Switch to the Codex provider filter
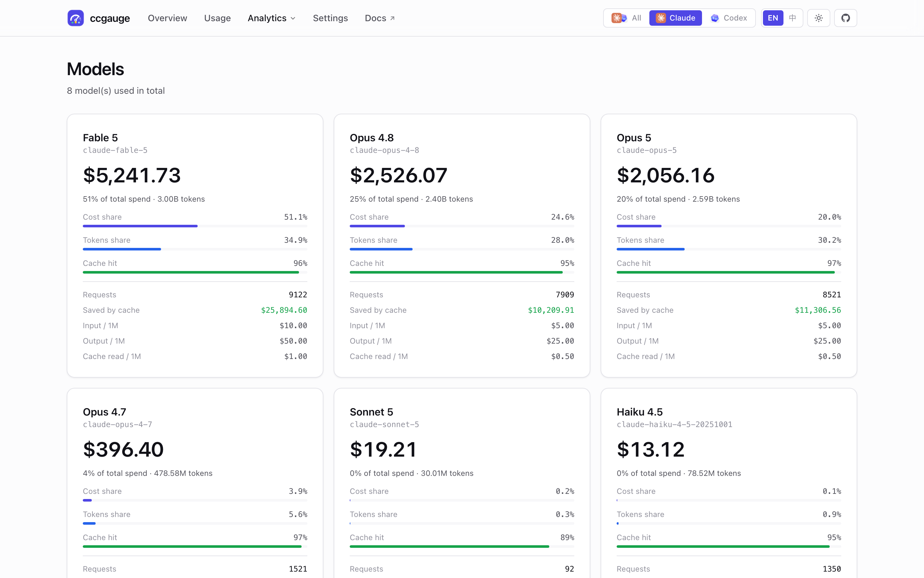Viewport: 924px width, 578px height. [729, 18]
